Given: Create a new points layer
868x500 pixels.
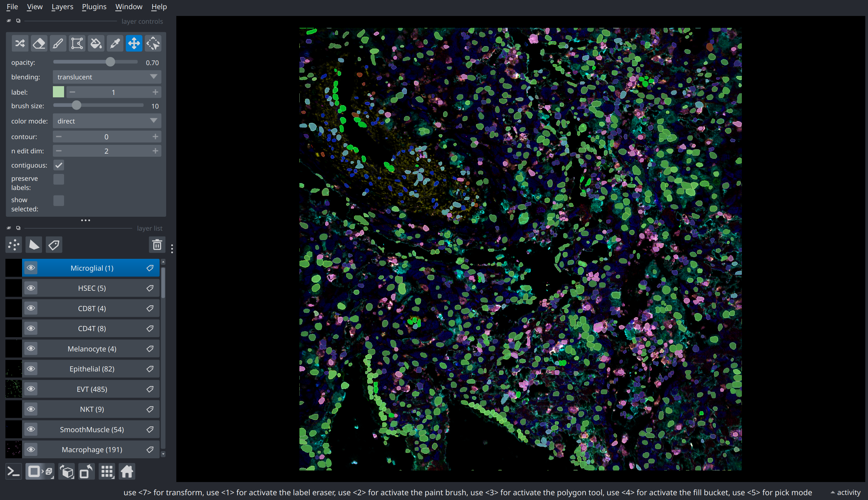Looking at the screenshot, I should point(14,245).
